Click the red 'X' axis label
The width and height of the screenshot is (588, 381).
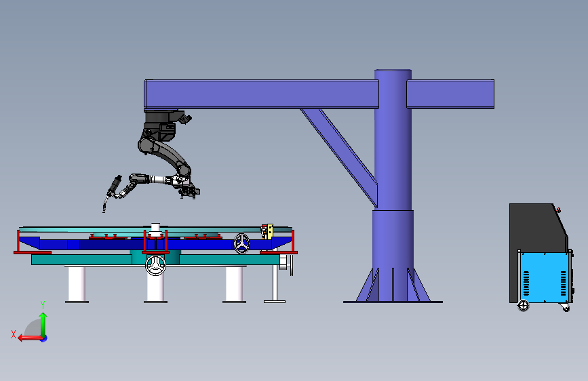(14, 334)
